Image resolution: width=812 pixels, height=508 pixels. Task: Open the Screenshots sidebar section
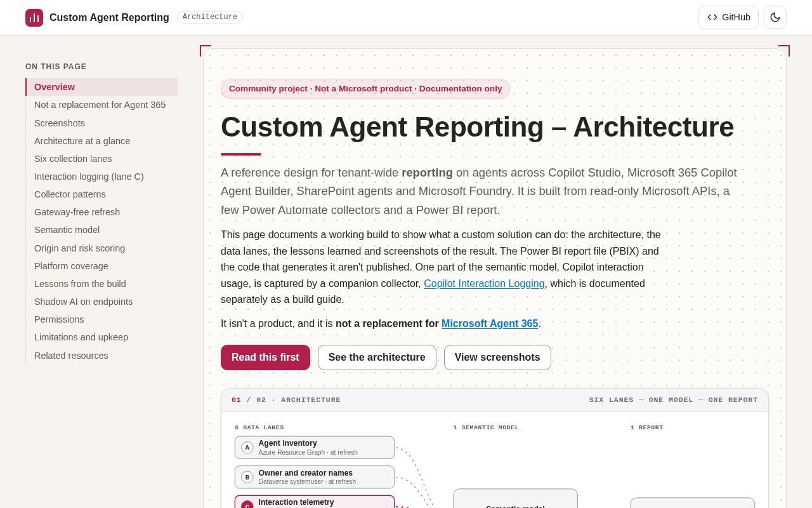click(101, 123)
